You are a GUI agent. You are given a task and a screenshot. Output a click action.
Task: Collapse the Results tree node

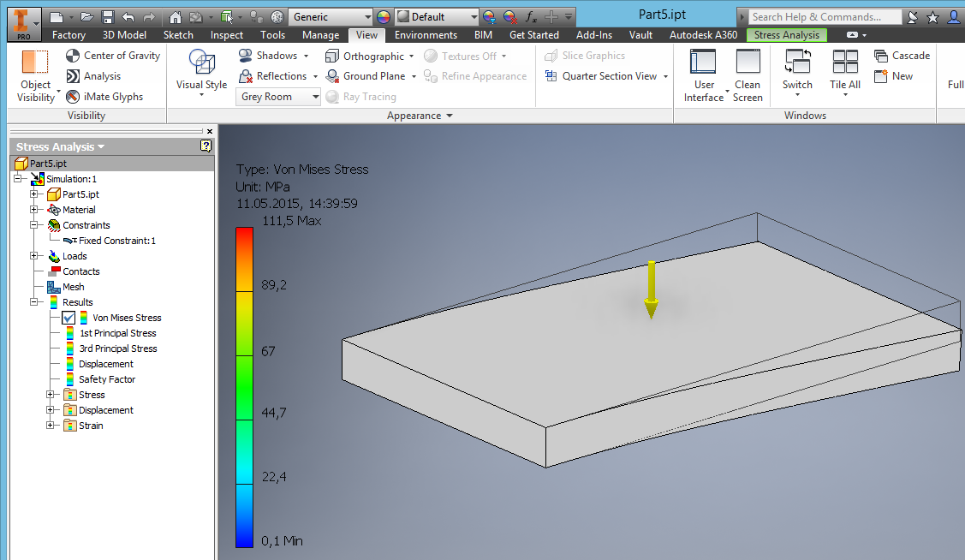point(35,301)
